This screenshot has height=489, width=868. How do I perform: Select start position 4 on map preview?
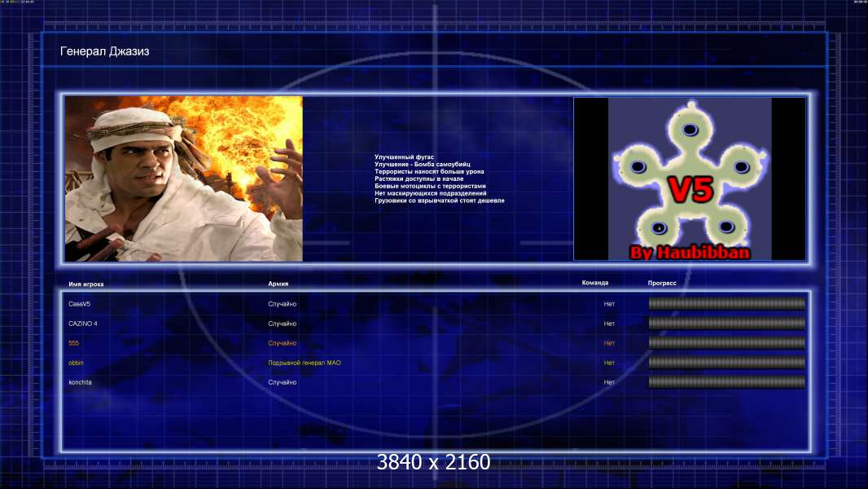coord(659,227)
